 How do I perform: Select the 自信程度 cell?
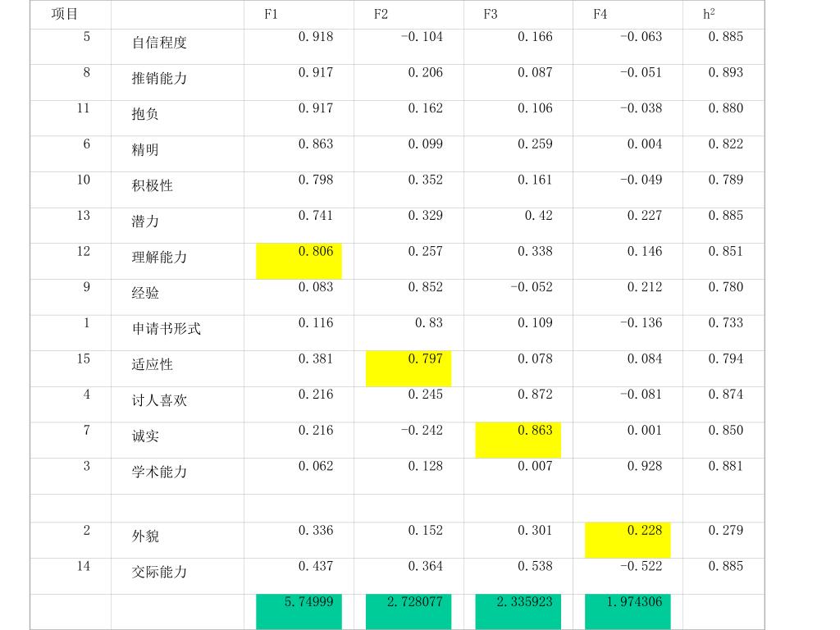click(x=177, y=47)
